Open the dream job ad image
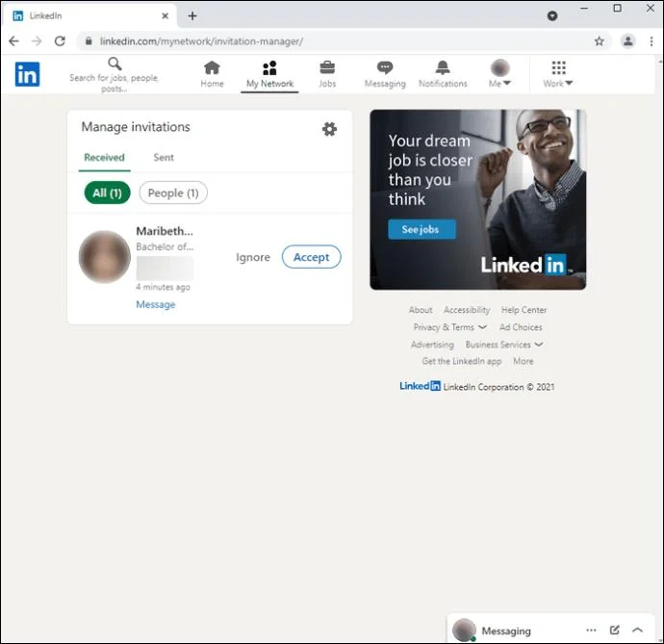664x644 pixels. click(x=477, y=199)
